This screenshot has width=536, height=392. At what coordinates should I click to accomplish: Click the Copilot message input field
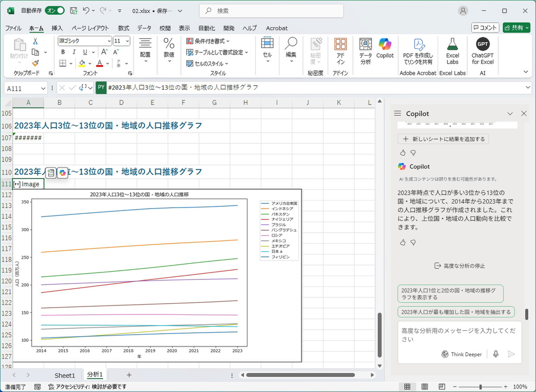point(459,335)
